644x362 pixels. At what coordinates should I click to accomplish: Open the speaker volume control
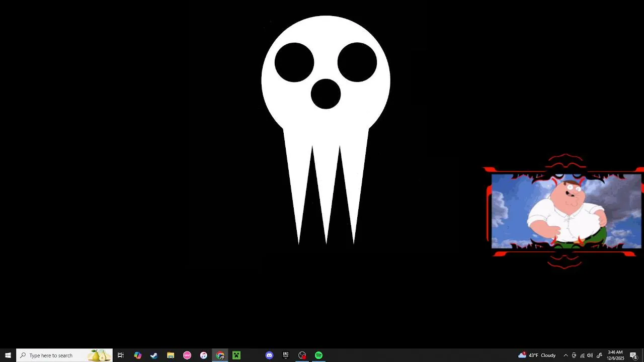click(590, 355)
